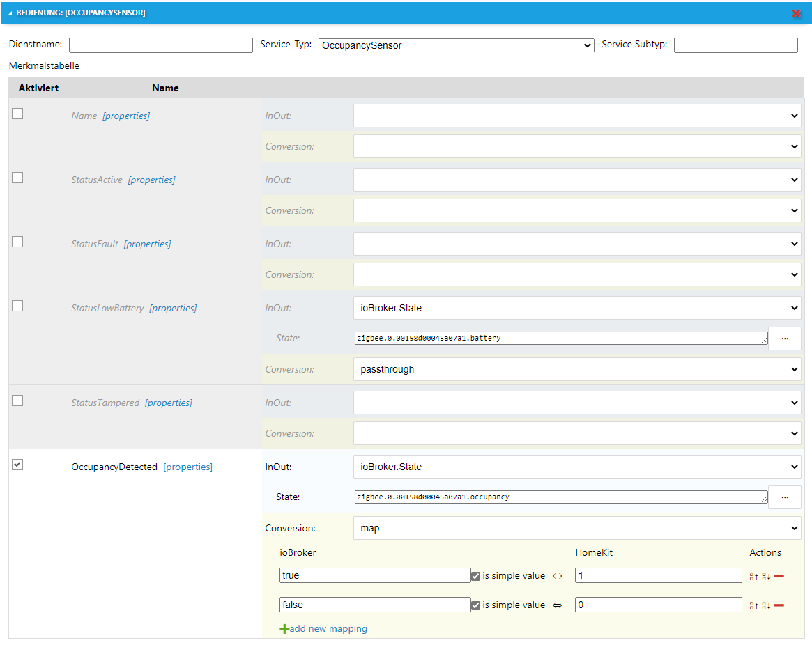Click the 'Aktiviert' column header
The height and width of the screenshot is (645, 812).
point(39,88)
